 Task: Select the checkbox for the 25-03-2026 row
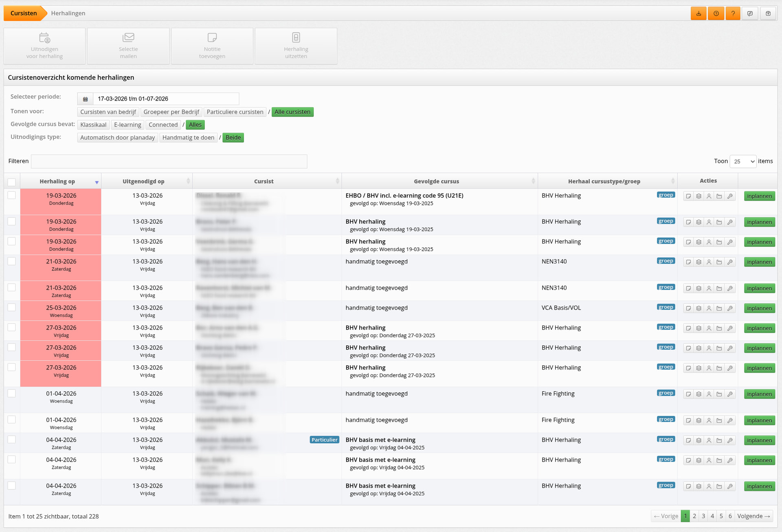coord(12,308)
